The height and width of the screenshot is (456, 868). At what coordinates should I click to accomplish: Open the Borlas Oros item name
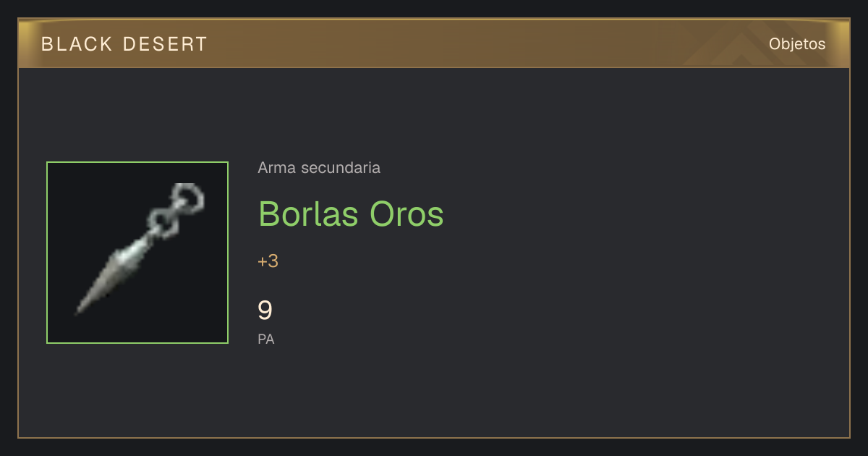pos(351,214)
